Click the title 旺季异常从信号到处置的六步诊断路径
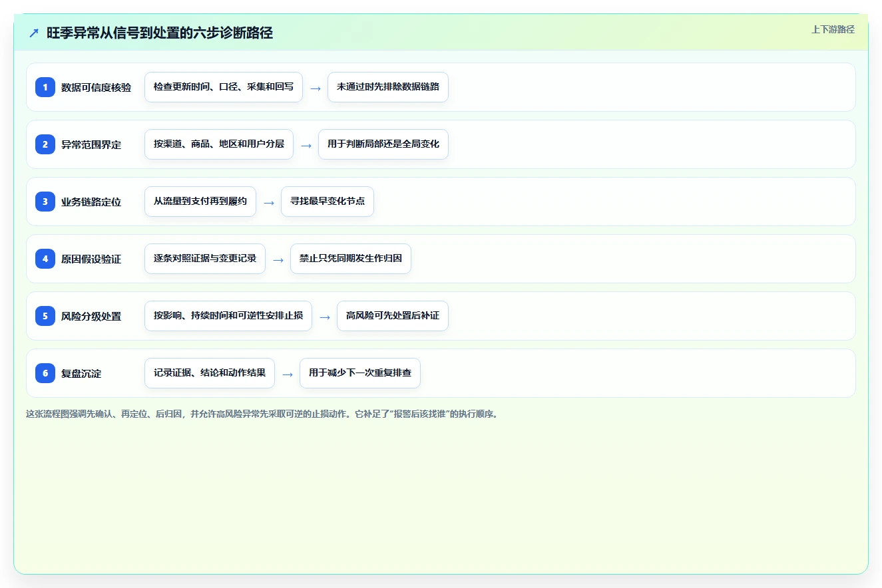882x588 pixels. click(160, 33)
